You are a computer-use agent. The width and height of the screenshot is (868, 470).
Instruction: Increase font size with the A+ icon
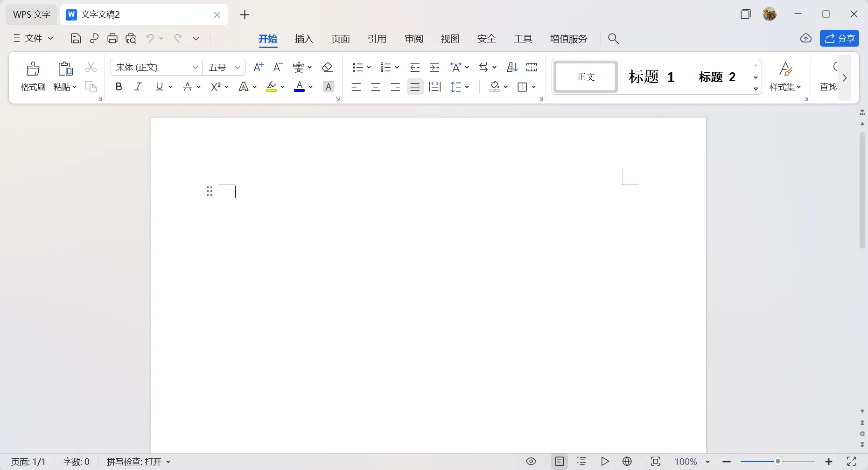[x=259, y=68]
